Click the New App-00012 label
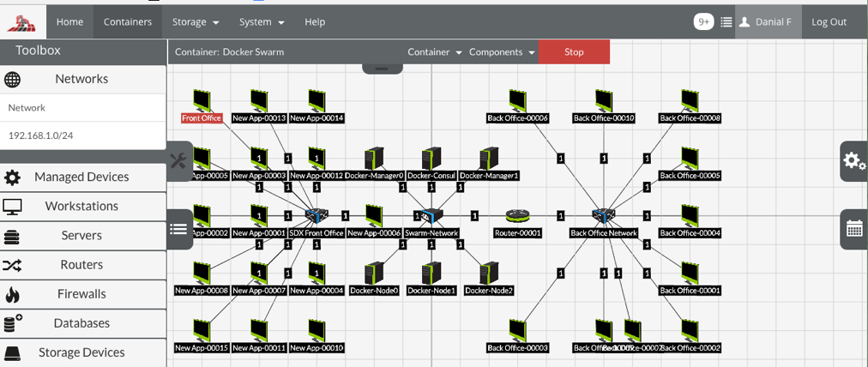Screen dimensions: 868x367 [x=316, y=176]
